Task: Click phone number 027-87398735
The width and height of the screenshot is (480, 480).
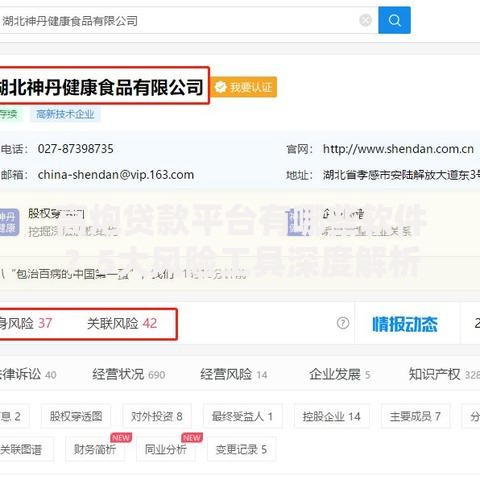Action: click(x=75, y=149)
